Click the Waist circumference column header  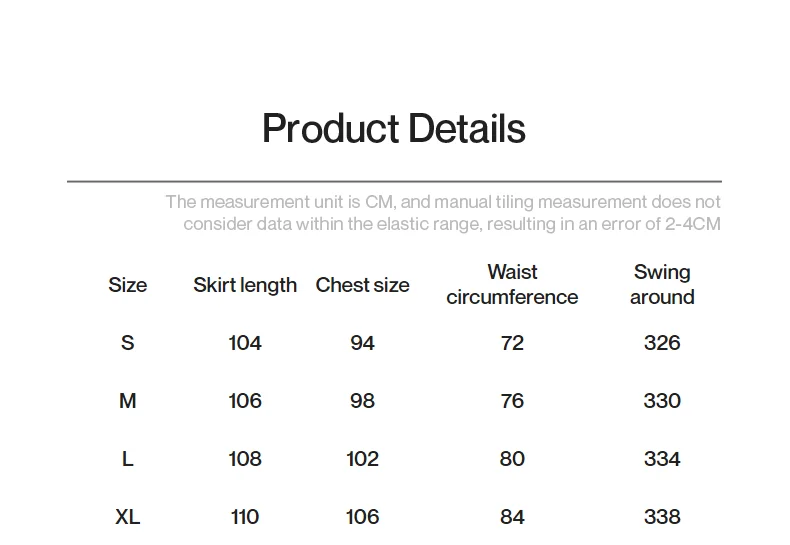tap(512, 285)
